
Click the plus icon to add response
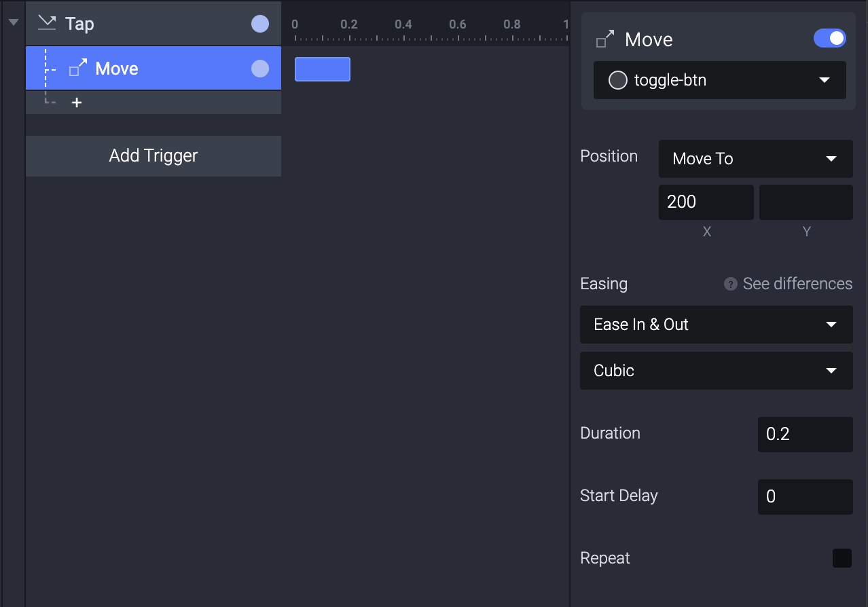pos(77,103)
